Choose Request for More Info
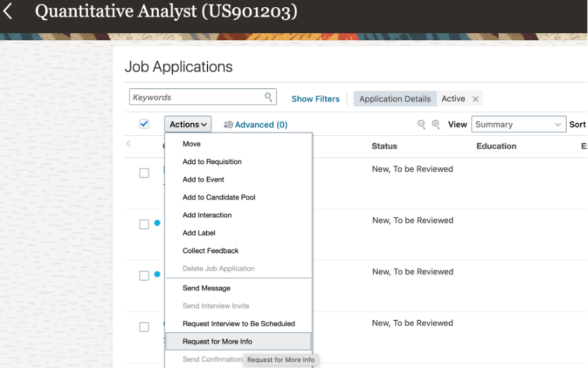Screen dimensions: 588x368 (x=217, y=341)
